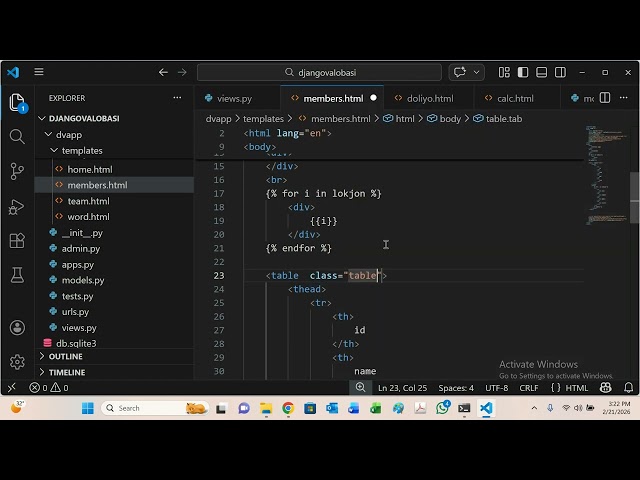Open Chrome from the taskbar

point(288,408)
